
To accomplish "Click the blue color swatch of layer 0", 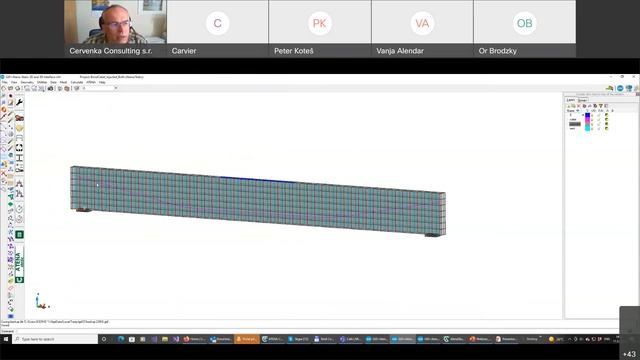I will [587, 115].
